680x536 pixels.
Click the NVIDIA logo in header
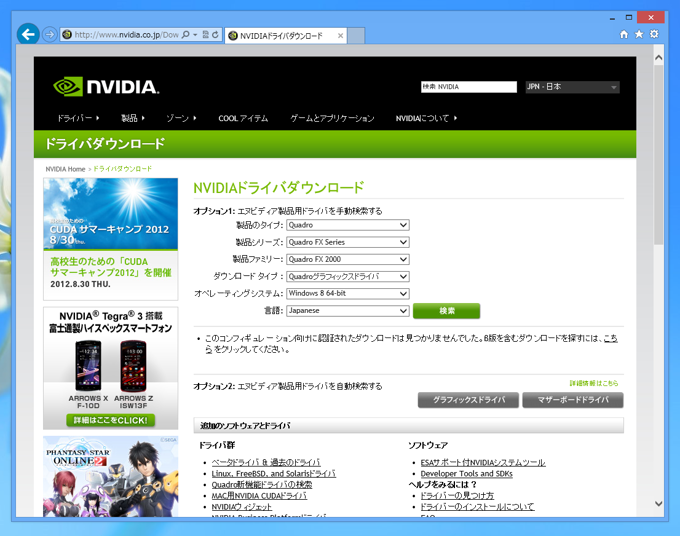(106, 87)
